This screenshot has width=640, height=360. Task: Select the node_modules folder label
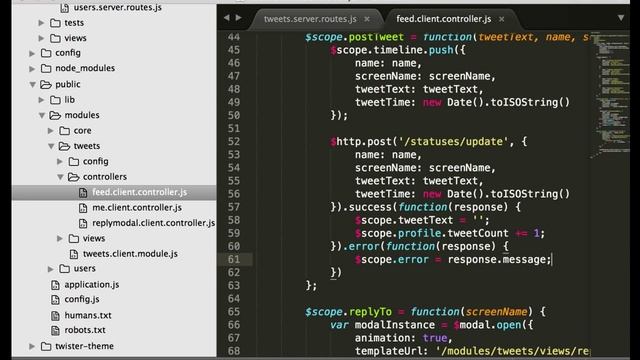[85, 68]
